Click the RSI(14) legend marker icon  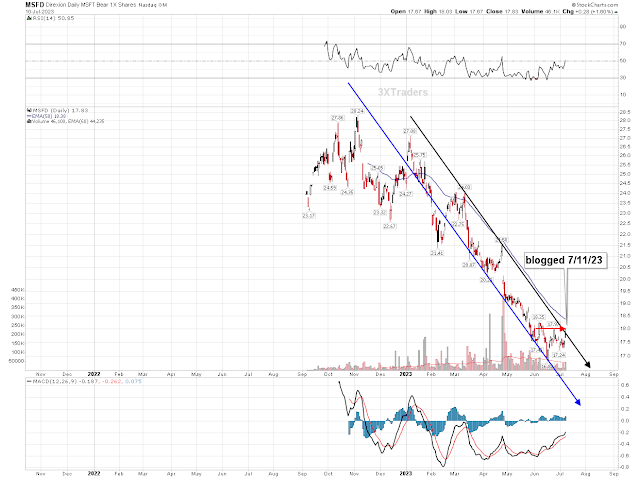(x=29, y=18)
